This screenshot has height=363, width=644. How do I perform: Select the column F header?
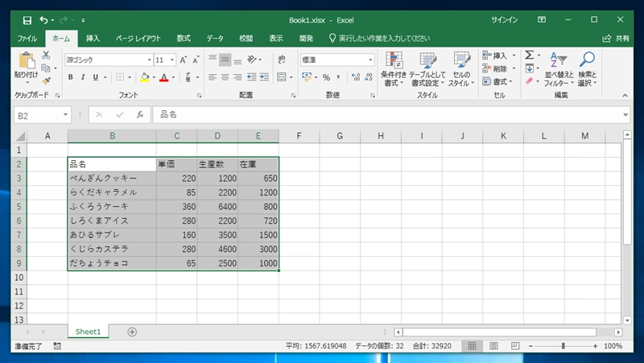click(x=299, y=136)
